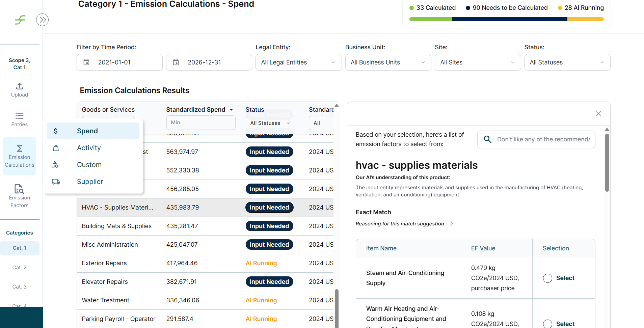
Task: Click the calculation progress bar
Action: tap(506, 20)
